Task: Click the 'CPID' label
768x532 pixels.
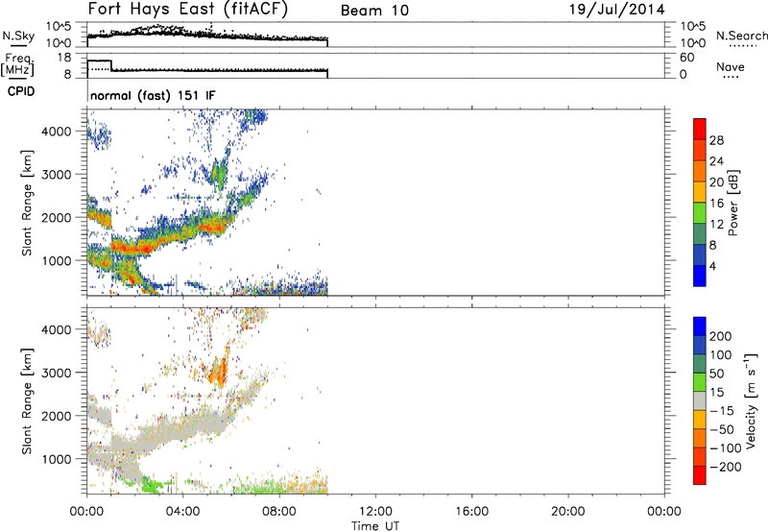Action: pyautogui.click(x=21, y=91)
